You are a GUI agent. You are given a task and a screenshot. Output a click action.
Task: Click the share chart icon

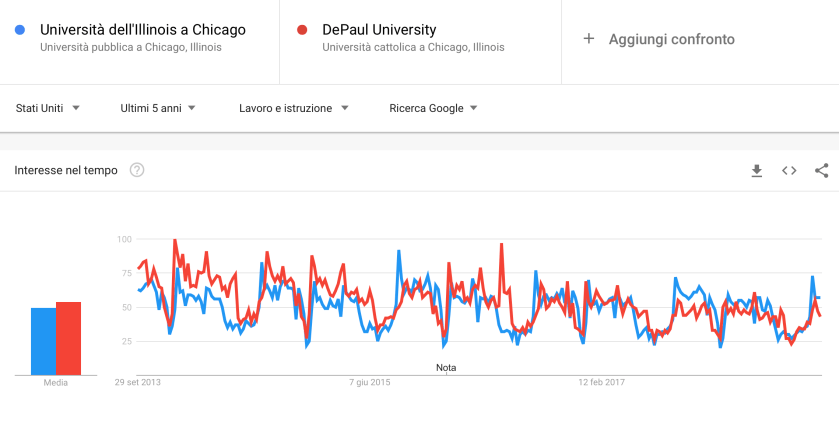tap(821, 171)
